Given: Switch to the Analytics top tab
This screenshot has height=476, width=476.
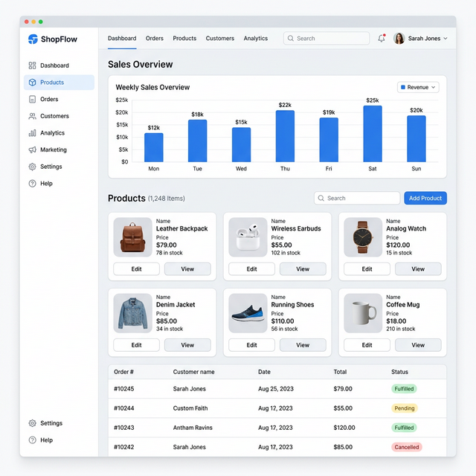Looking at the screenshot, I should [x=255, y=39].
